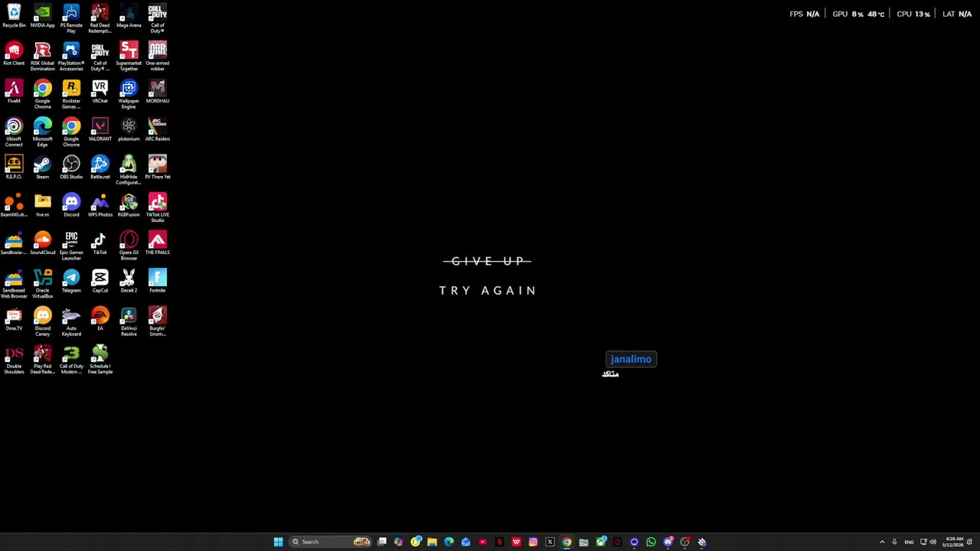Open the Recycle Bin on the desktop
The height and width of the screenshot is (551, 980).
click(14, 17)
